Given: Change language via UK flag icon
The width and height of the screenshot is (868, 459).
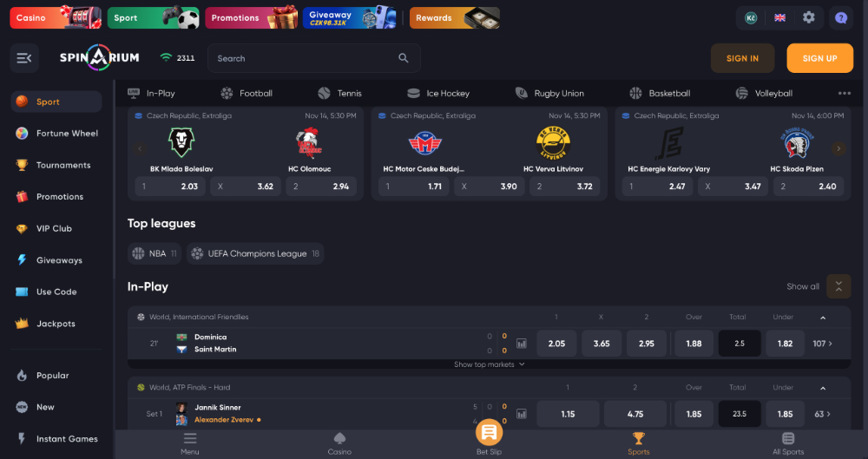Looking at the screenshot, I should [x=780, y=17].
